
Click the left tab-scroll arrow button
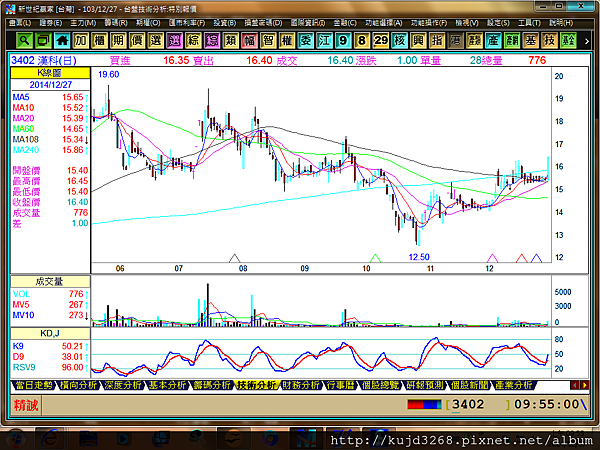[575, 385]
